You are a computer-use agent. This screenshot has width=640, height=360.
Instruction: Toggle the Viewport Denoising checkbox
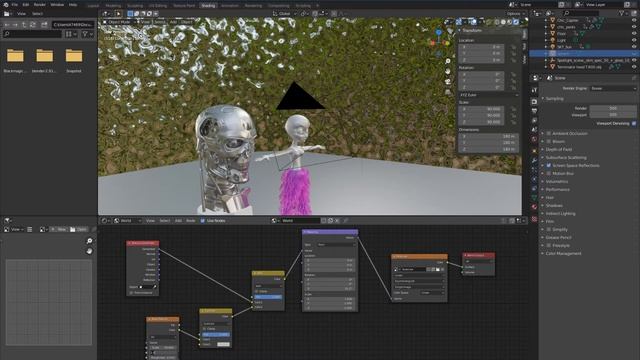(634, 123)
